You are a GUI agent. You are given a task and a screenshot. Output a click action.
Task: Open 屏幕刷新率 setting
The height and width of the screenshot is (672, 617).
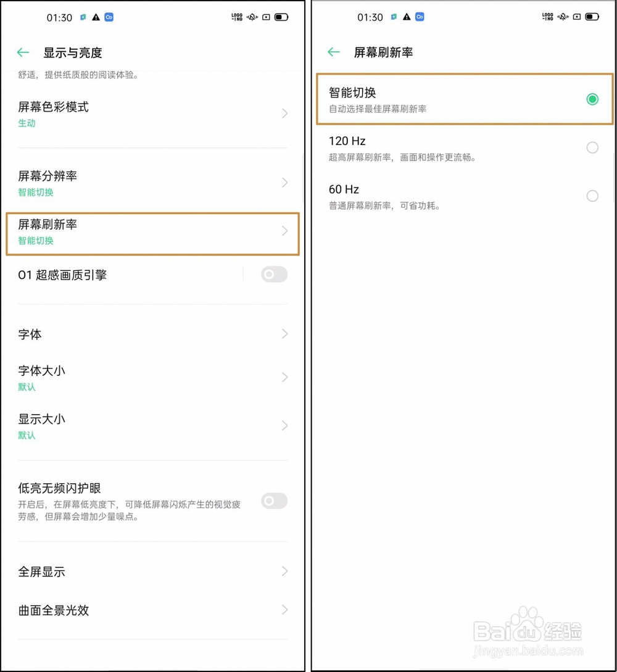152,234
